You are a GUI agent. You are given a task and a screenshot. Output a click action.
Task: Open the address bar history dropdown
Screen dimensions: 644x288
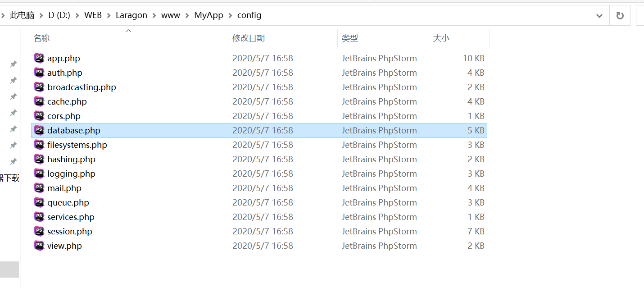[x=599, y=16]
